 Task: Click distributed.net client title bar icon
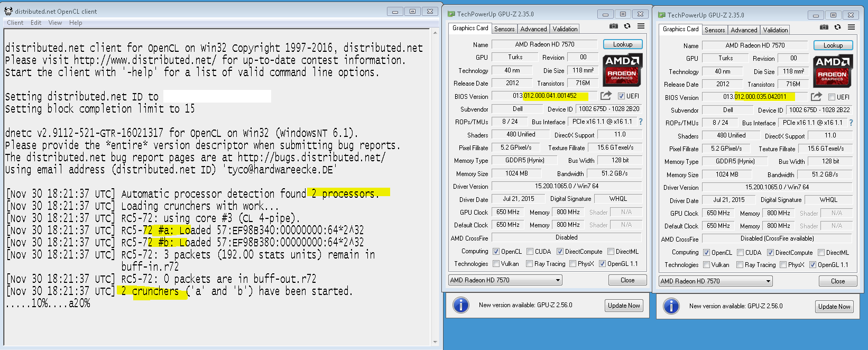[x=8, y=11]
